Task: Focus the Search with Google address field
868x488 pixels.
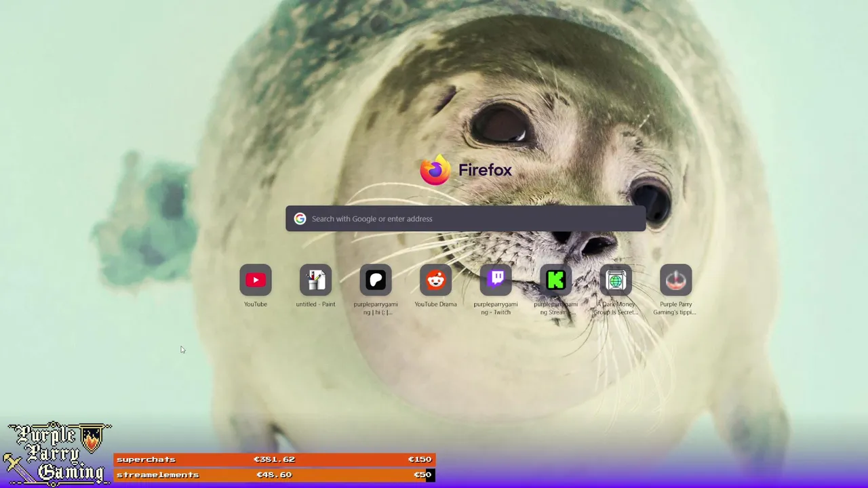Action: pos(466,219)
